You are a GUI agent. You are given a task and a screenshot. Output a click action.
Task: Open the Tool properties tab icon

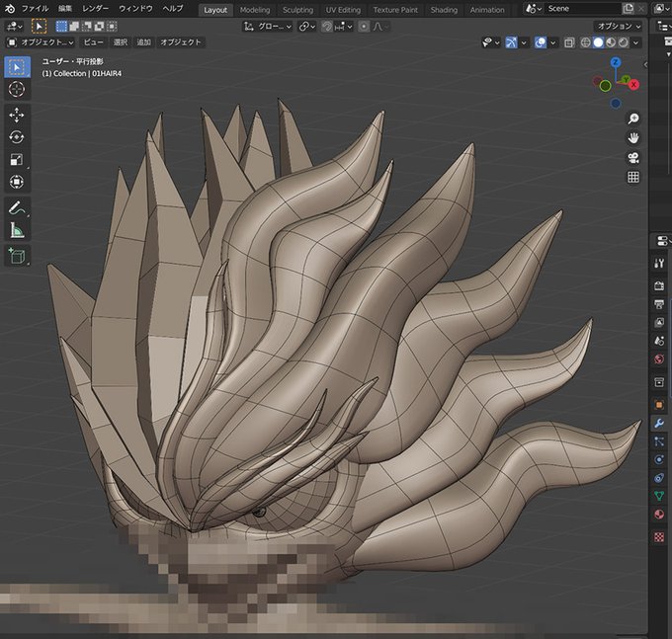pyautogui.click(x=659, y=263)
